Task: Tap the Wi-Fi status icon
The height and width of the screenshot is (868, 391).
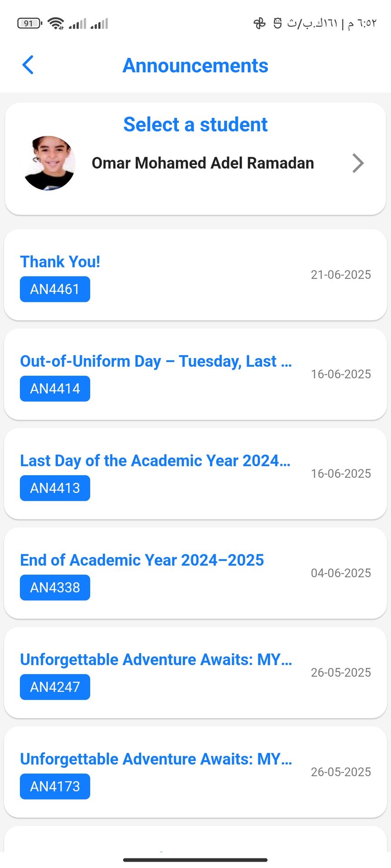Action: point(56,23)
